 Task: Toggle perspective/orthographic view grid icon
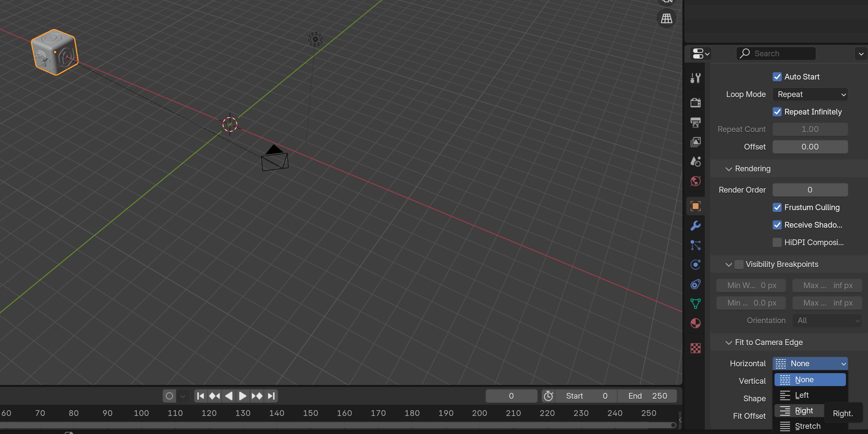[x=667, y=18]
